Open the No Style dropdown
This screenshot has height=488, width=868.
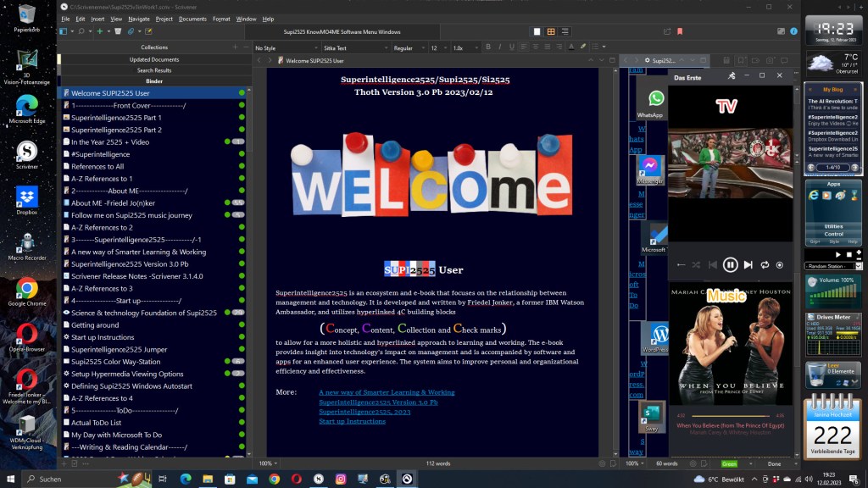(284, 48)
